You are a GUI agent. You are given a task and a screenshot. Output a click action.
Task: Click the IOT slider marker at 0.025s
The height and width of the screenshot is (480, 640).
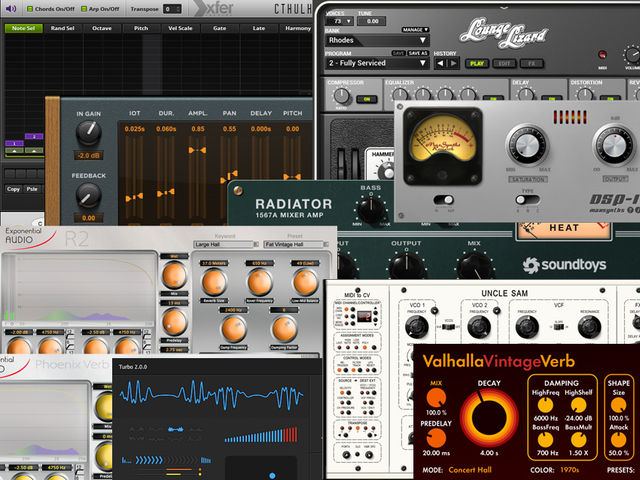pyautogui.click(x=134, y=198)
